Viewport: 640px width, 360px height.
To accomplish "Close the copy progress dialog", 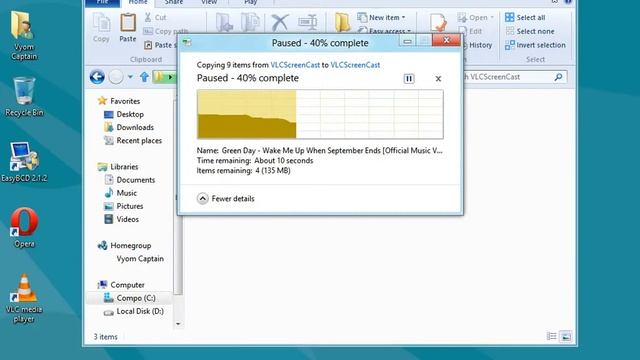I will coord(446,40).
